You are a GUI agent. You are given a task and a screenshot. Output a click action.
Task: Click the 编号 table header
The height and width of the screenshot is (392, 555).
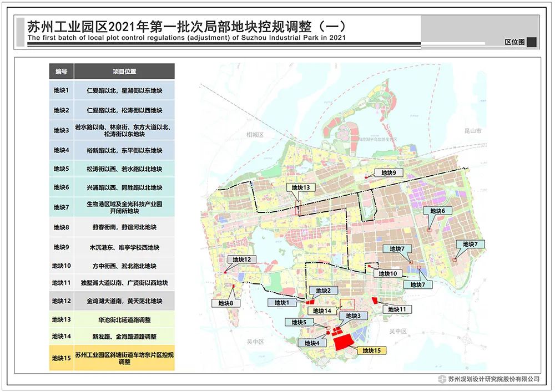[61, 72]
